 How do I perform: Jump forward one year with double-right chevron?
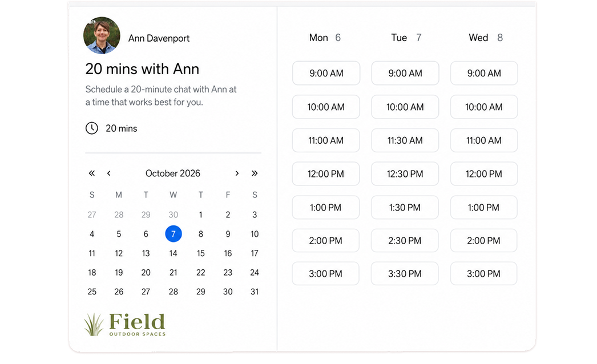[255, 173]
